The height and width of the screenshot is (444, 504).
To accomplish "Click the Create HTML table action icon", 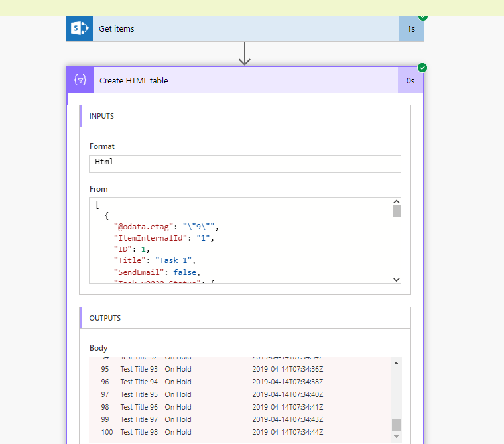I will (80, 80).
